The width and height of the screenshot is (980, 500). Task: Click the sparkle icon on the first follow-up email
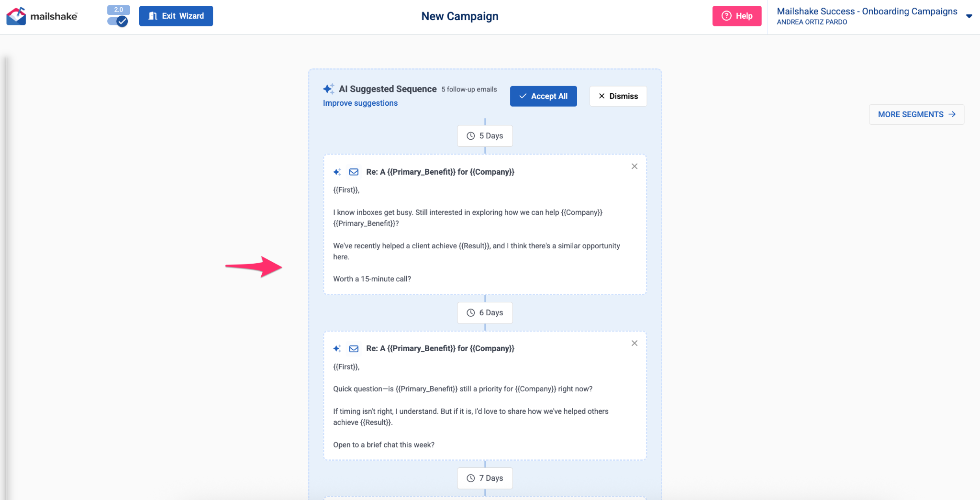coord(337,172)
